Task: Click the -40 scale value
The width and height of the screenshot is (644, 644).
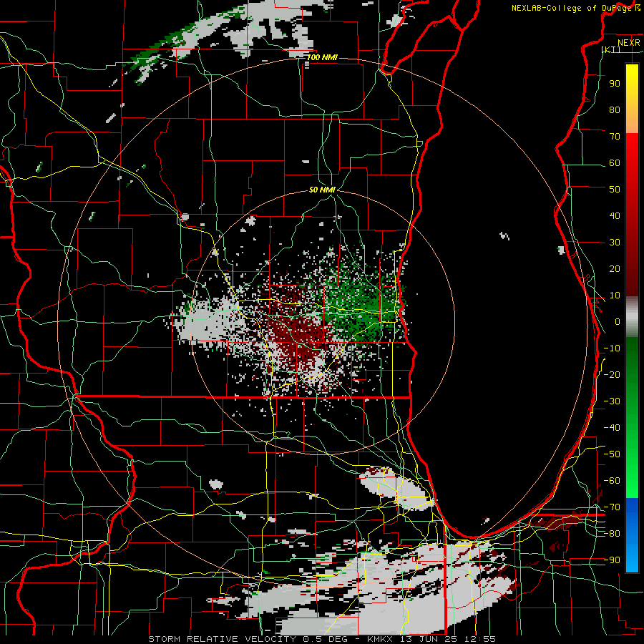Action: tap(612, 428)
